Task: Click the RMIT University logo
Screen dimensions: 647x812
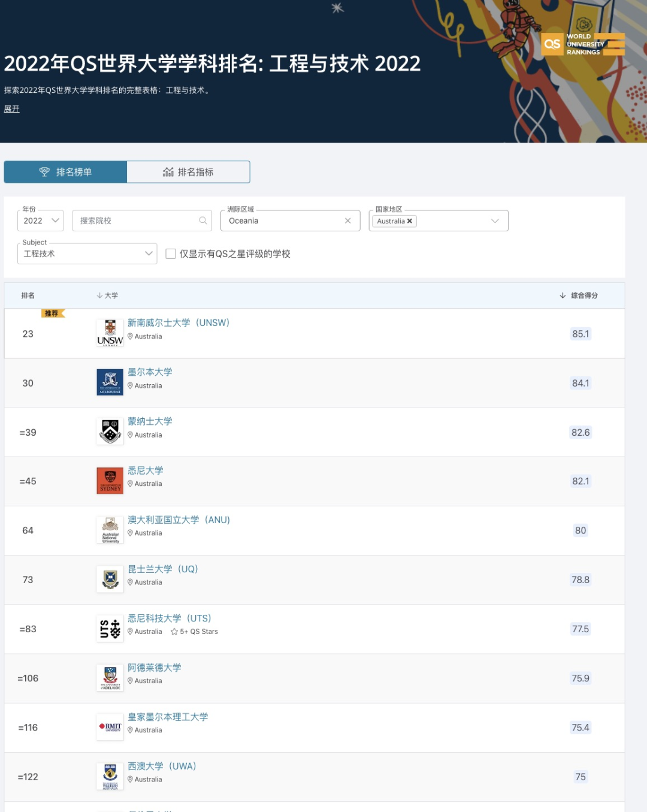Action: coord(110,727)
